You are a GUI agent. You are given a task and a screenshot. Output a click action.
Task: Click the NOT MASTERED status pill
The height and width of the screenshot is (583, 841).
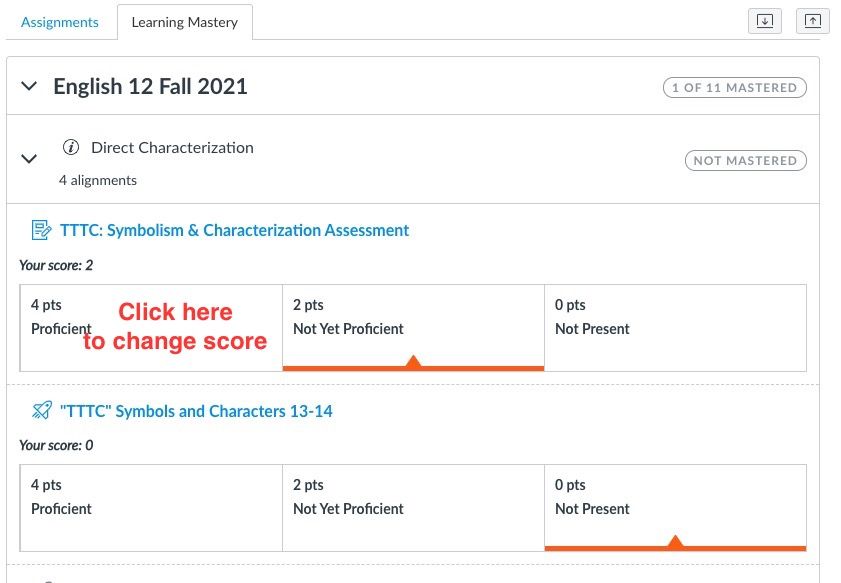coord(745,160)
